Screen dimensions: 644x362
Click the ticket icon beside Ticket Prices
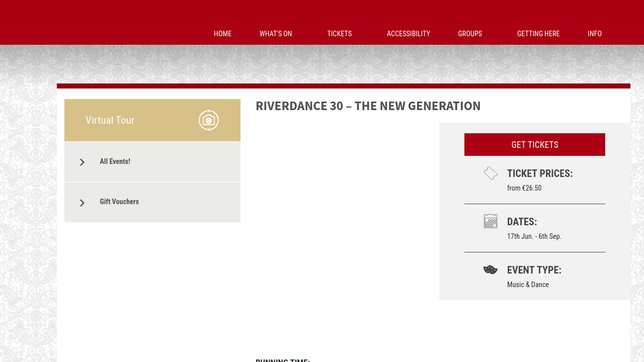point(491,173)
